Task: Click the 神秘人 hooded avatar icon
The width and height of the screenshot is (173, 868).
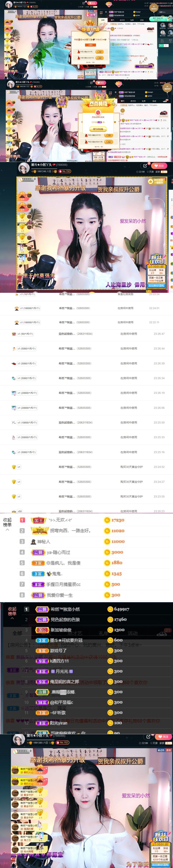Action: 33,542
